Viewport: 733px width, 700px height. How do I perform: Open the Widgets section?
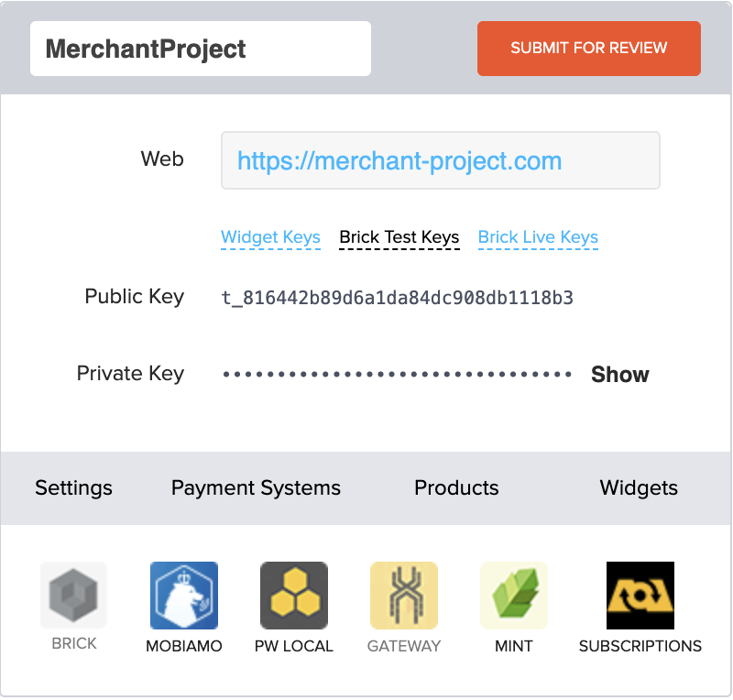tap(639, 487)
